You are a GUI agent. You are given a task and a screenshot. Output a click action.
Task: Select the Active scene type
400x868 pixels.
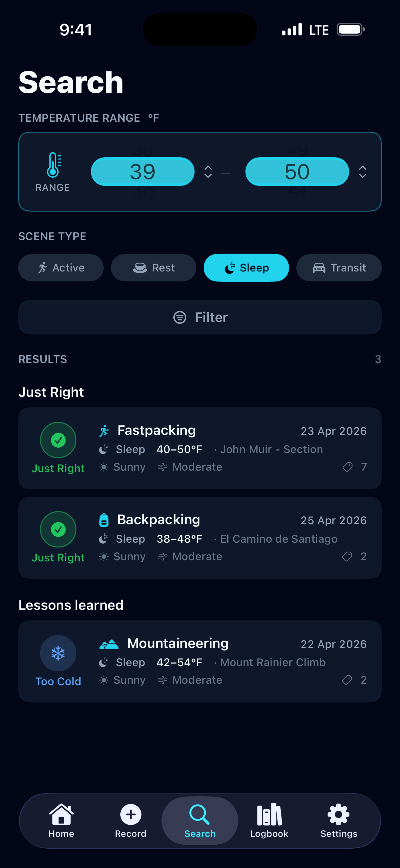point(61,268)
